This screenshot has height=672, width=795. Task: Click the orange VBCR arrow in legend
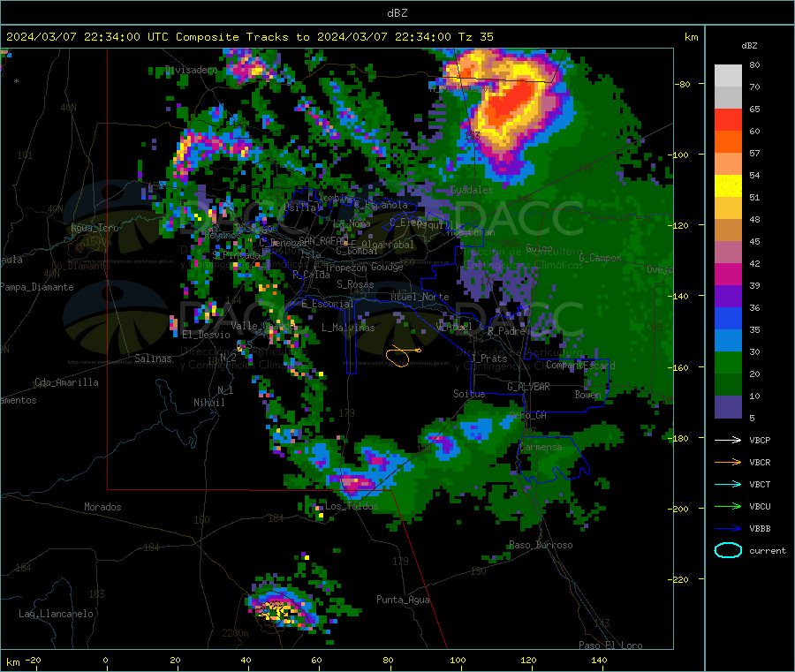[x=728, y=462]
